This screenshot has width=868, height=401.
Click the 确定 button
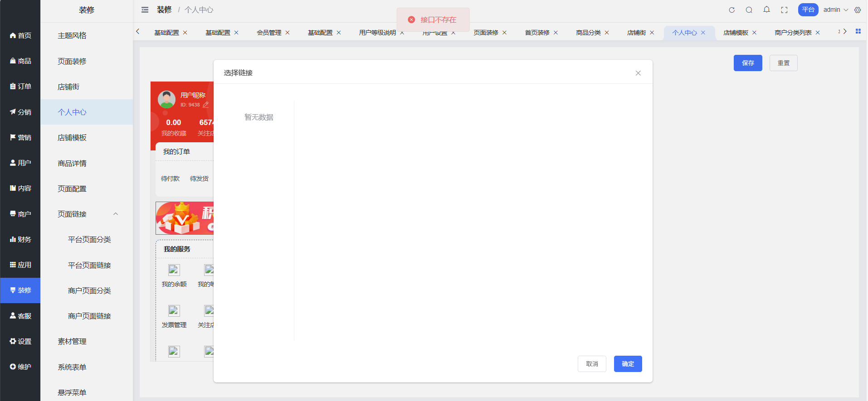628,364
